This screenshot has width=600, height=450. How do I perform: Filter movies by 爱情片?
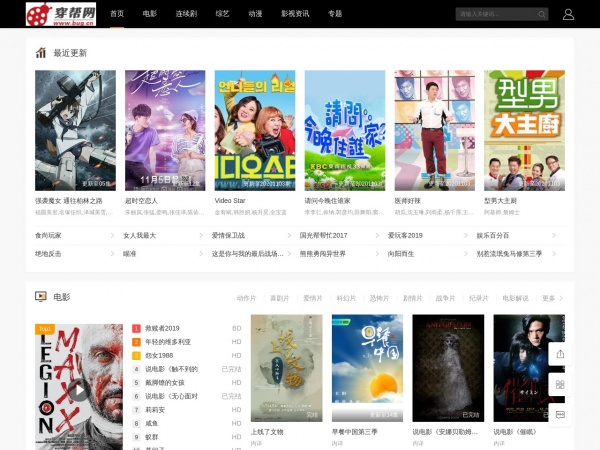(313, 298)
